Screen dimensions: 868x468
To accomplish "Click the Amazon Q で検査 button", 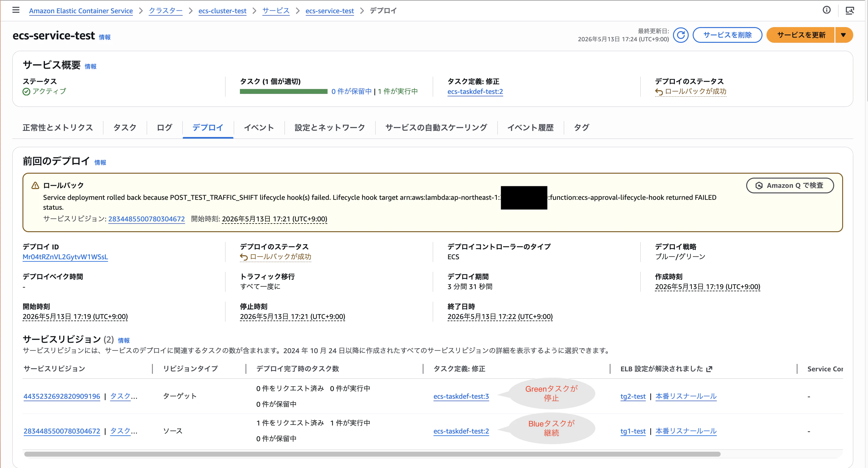I will [790, 186].
